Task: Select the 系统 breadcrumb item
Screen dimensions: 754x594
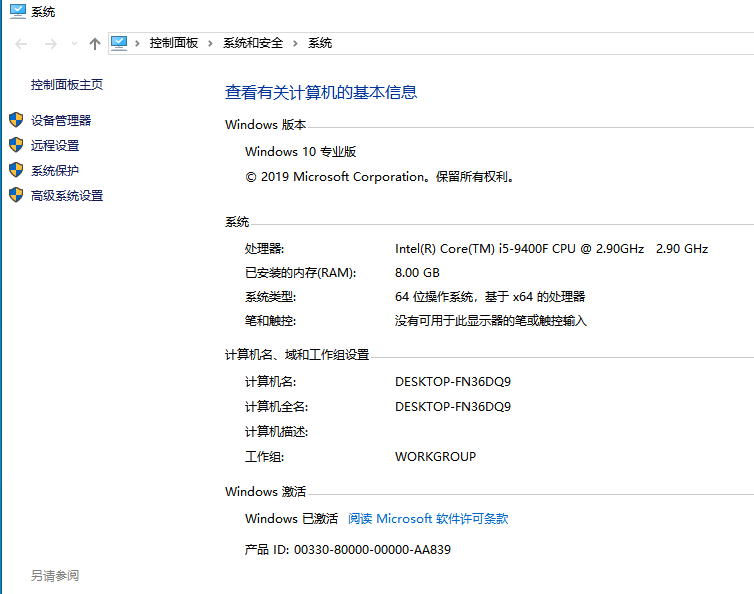Action: [x=320, y=43]
